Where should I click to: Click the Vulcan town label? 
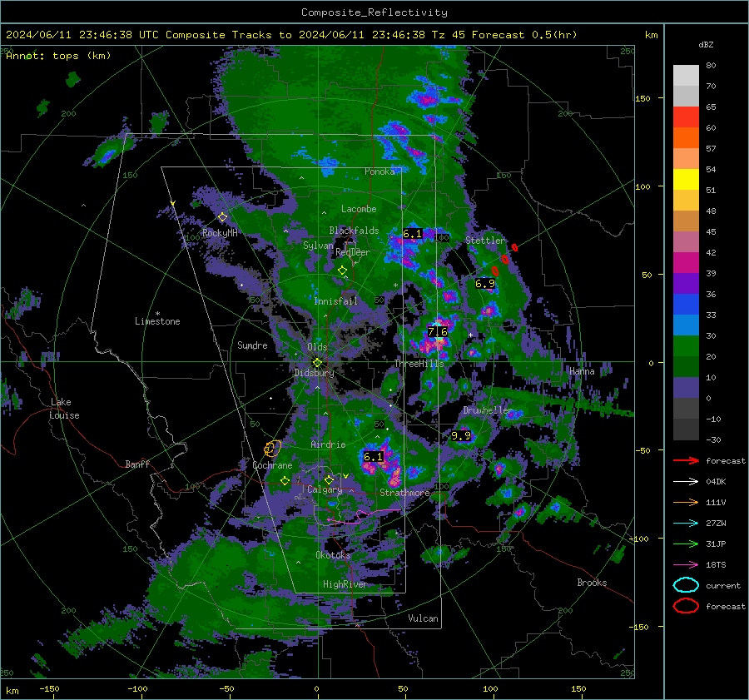click(x=423, y=618)
